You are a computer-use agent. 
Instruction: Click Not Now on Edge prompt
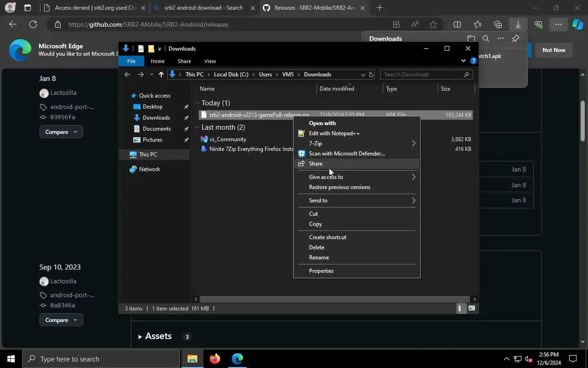[x=554, y=50]
